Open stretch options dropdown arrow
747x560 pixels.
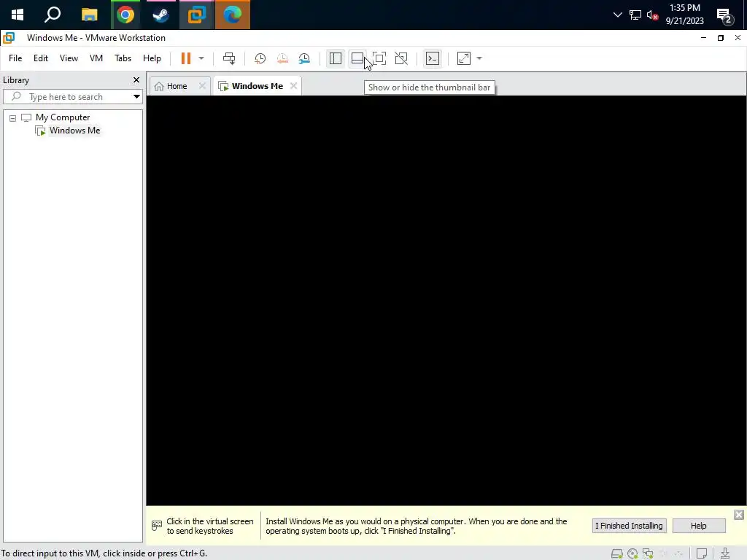[479, 58]
